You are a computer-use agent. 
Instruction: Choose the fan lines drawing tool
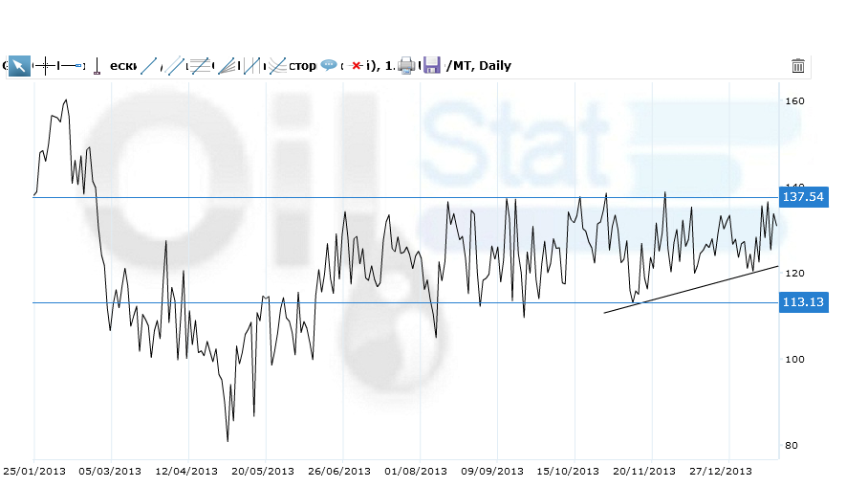227,66
